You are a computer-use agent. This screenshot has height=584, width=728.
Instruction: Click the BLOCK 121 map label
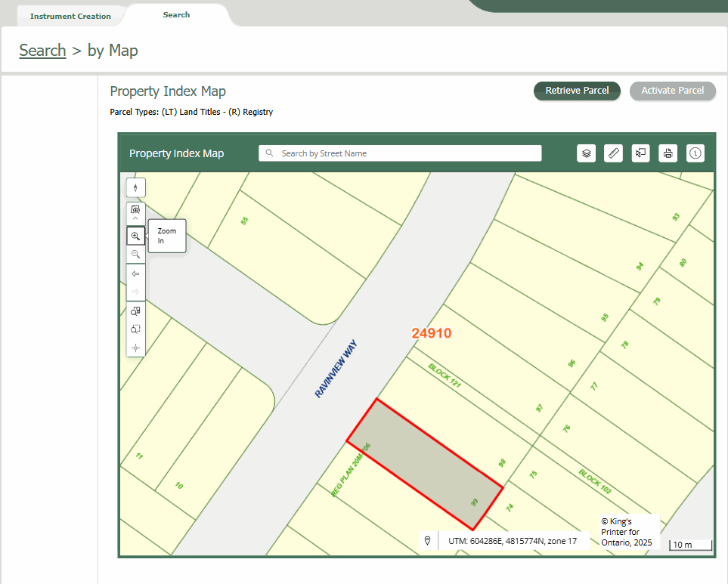coord(445,375)
